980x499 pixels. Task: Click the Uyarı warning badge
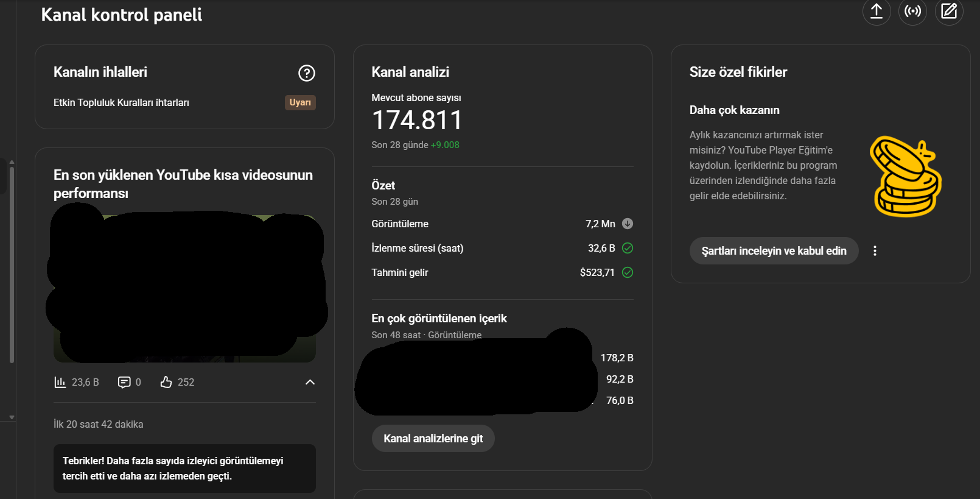pos(300,102)
